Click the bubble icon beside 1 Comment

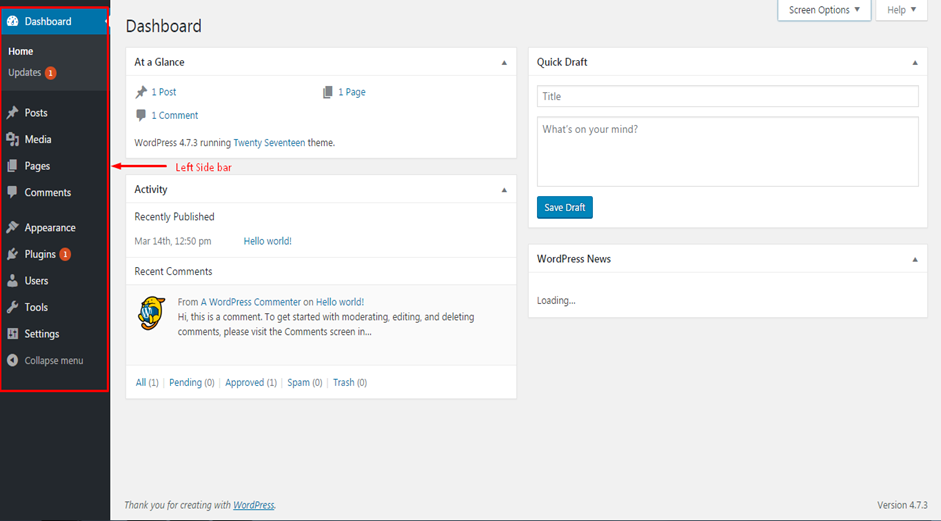pos(141,115)
